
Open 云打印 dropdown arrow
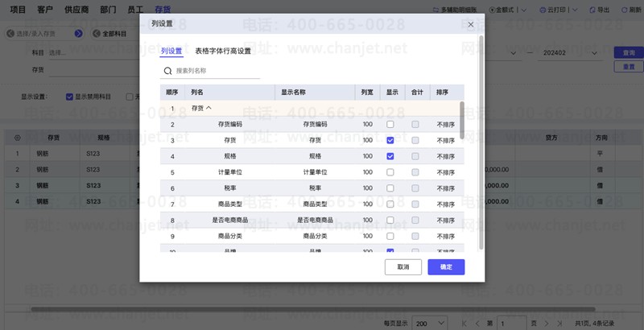pyautogui.click(x=575, y=10)
